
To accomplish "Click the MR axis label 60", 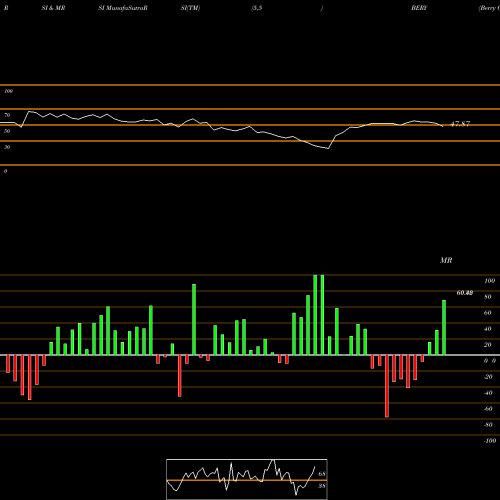I will click(x=488, y=313).
